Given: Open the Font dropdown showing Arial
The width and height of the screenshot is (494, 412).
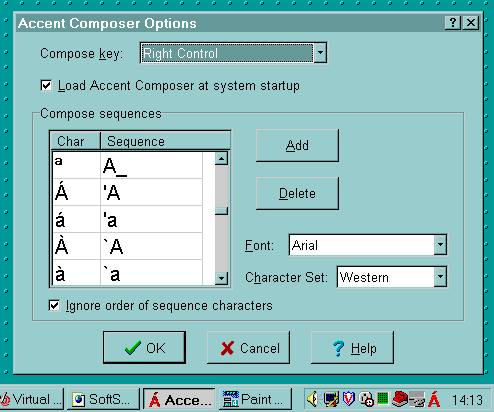Looking at the screenshot, I should coord(440,245).
